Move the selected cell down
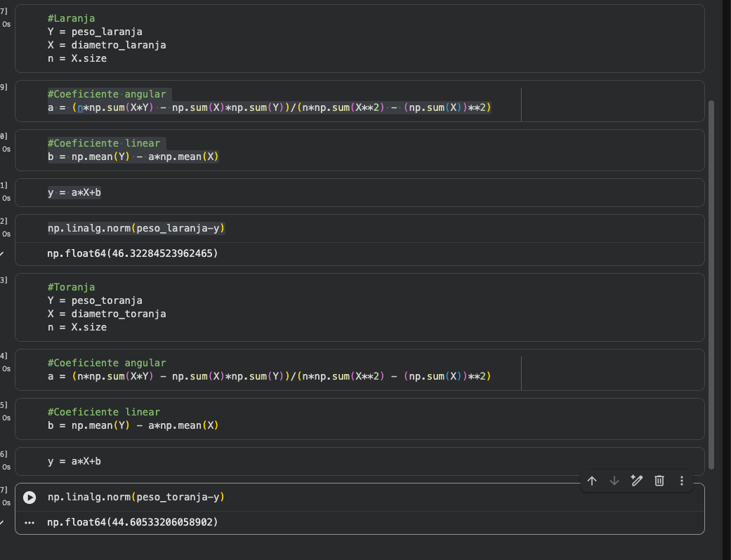 [x=614, y=481]
